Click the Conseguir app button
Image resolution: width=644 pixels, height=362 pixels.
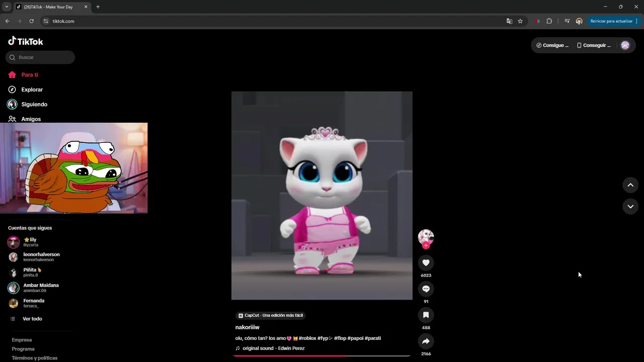pyautogui.click(x=594, y=45)
